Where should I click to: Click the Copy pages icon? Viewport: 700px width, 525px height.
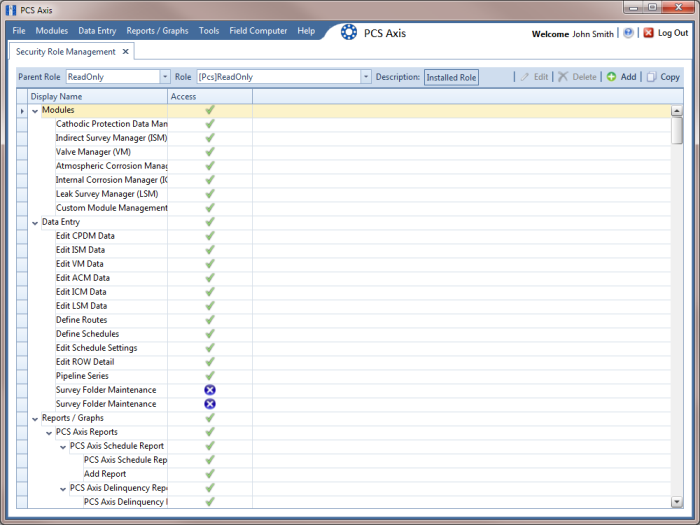[x=651, y=77]
